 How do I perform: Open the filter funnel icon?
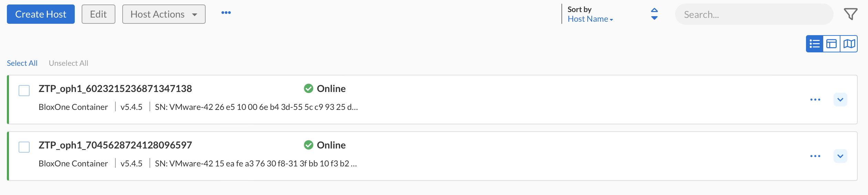(x=850, y=14)
